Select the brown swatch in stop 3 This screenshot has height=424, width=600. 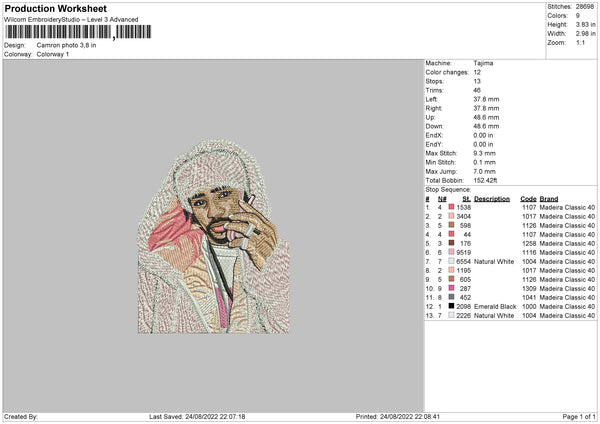point(451,225)
